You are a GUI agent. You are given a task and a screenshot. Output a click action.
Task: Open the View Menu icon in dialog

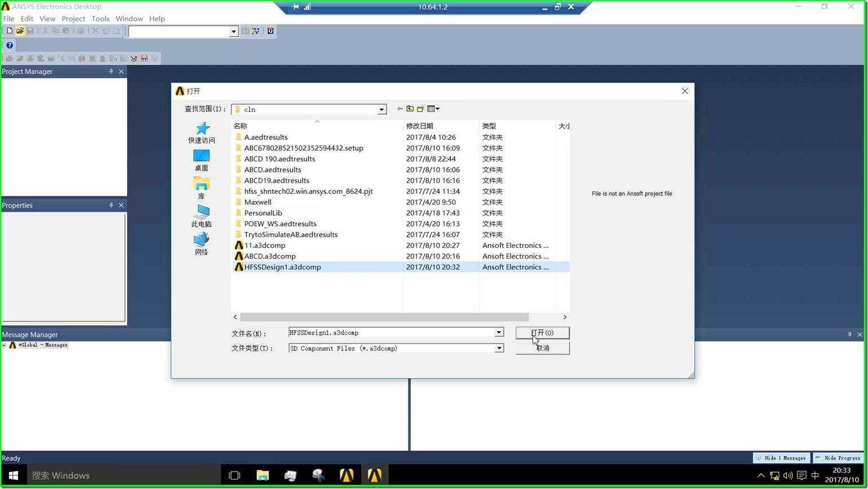pos(433,109)
